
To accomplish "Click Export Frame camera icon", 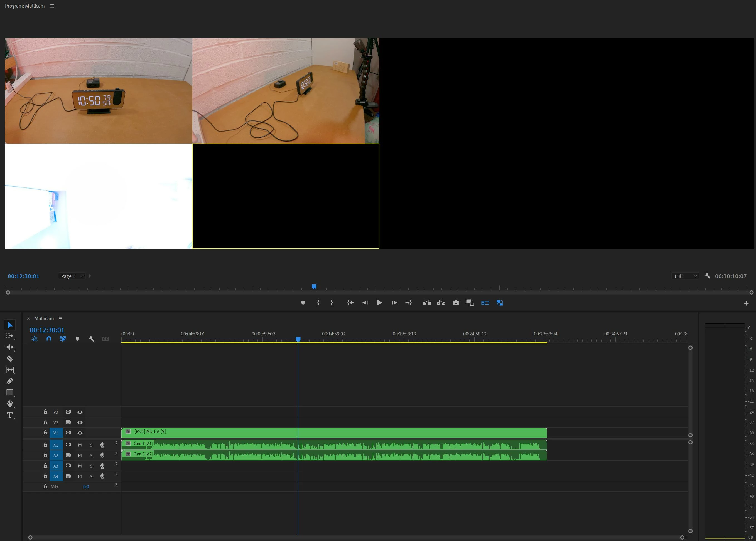I will [x=456, y=303].
